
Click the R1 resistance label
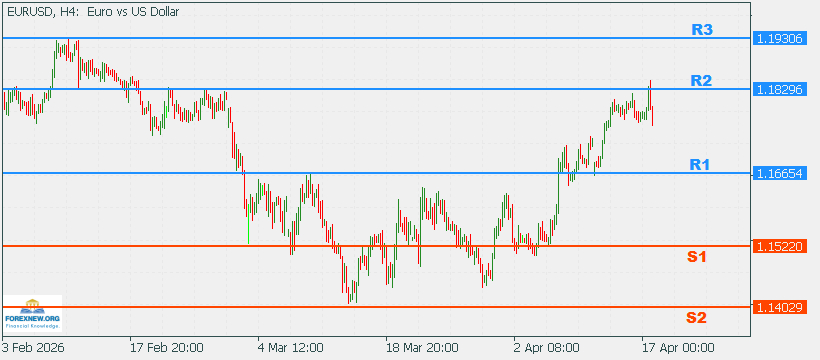(x=700, y=165)
